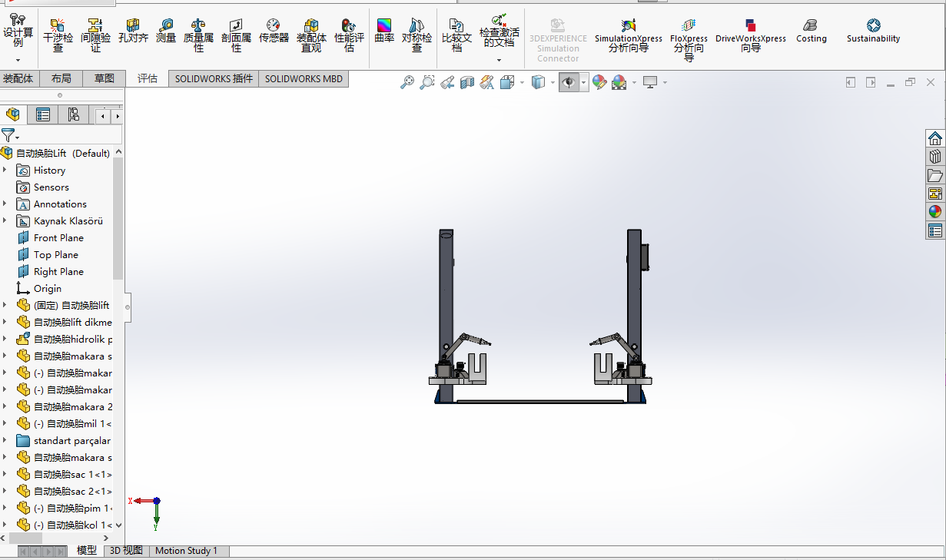Open Dynamic Annotation Views icon
Viewport: 946px width, 560px height.
point(487,82)
